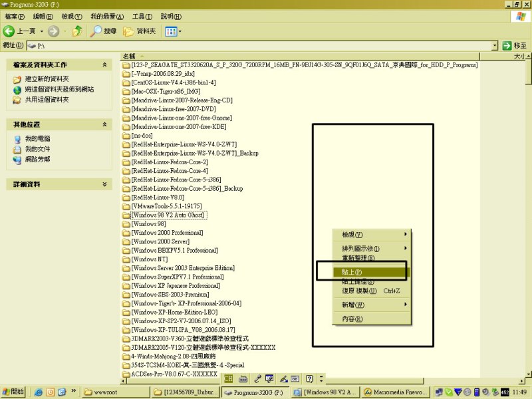Switch to [123456789_Unbur... taskbar window
This screenshot has width=532, height=399.
coord(186,392)
